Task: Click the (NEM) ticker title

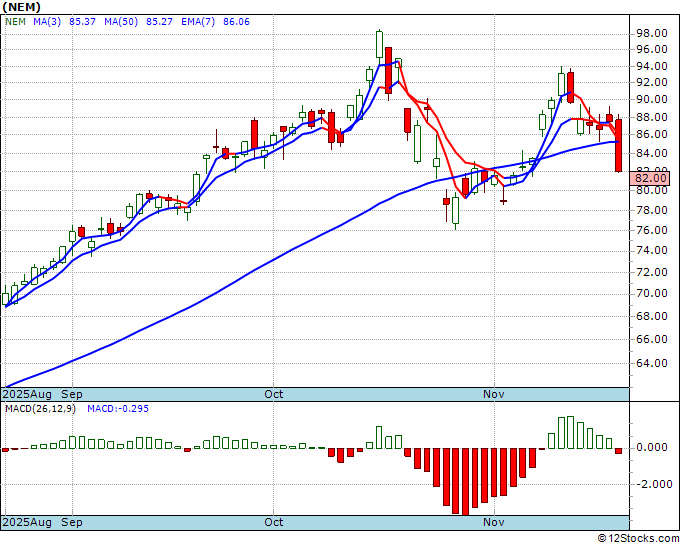Action: 21,7
